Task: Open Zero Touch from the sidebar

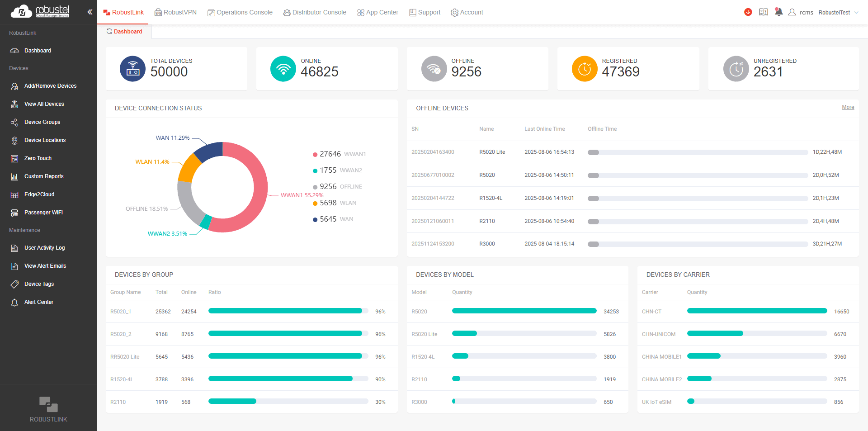Action: pyautogui.click(x=38, y=158)
